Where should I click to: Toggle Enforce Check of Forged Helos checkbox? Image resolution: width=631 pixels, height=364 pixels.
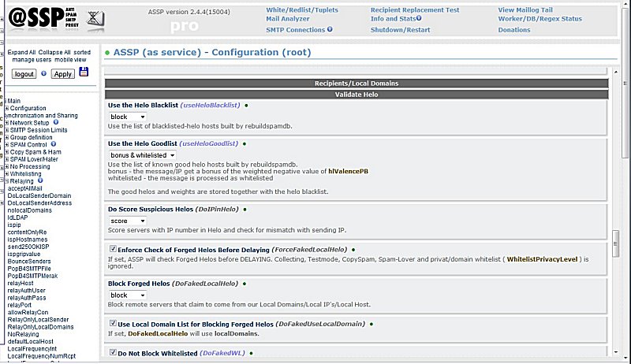[113, 249]
